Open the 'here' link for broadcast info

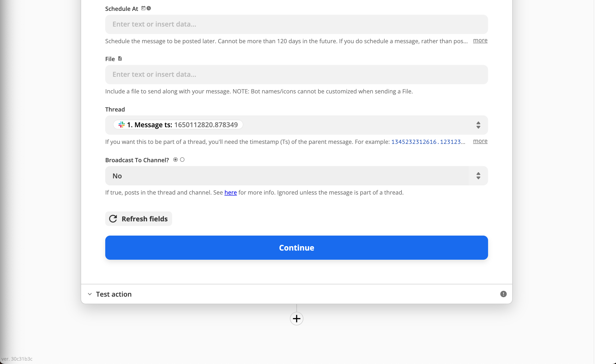[231, 193]
